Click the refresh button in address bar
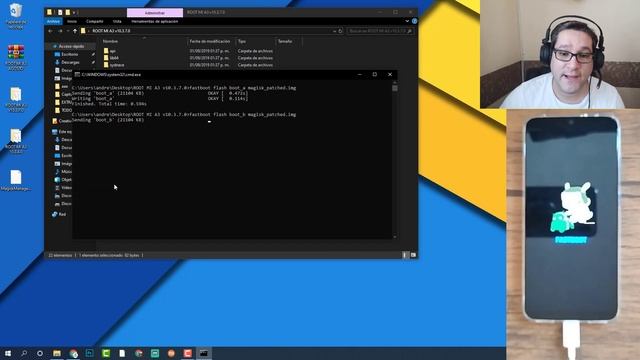This screenshot has height=360, width=640. [340, 31]
